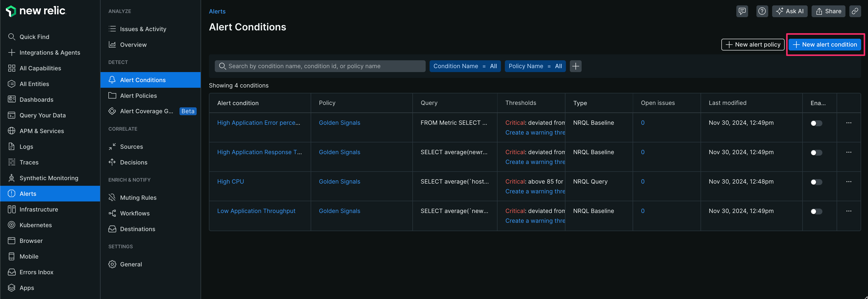Open the Policy Name filter dropdown
Image resolution: width=868 pixels, height=299 pixels.
tap(535, 66)
